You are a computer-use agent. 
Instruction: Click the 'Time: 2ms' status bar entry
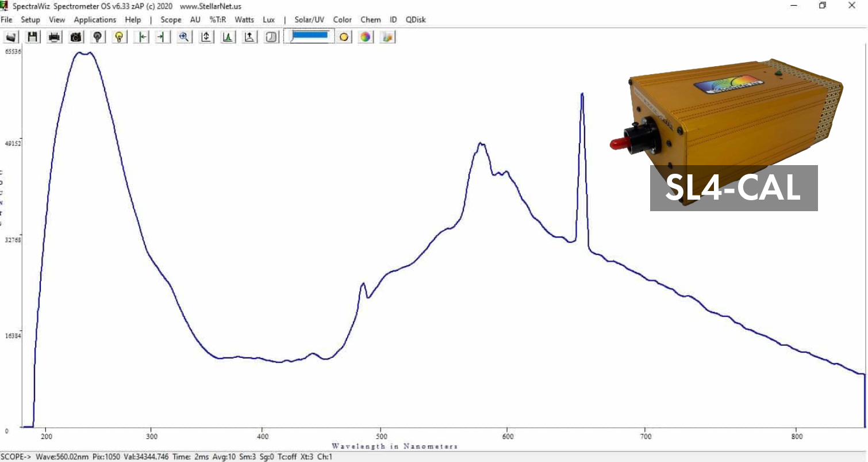[x=191, y=457]
